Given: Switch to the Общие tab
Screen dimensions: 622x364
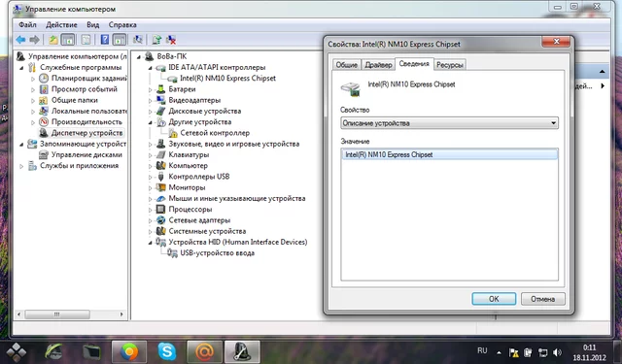Looking at the screenshot, I should pyautogui.click(x=346, y=65).
